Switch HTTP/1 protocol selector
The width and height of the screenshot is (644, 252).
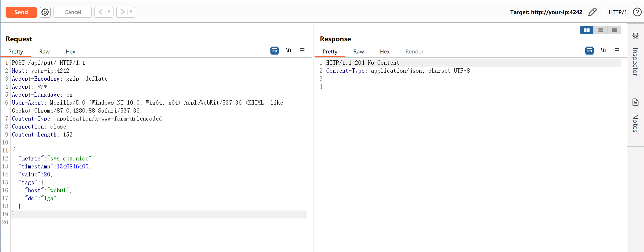coord(617,12)
